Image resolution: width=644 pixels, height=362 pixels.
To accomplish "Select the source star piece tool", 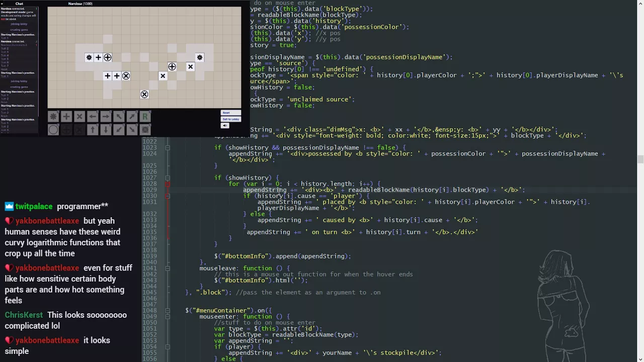I will [53, 117].
